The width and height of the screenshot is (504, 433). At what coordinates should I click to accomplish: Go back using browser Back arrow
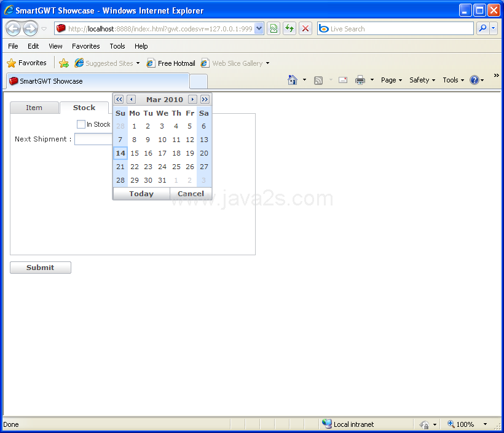(13, 29)
